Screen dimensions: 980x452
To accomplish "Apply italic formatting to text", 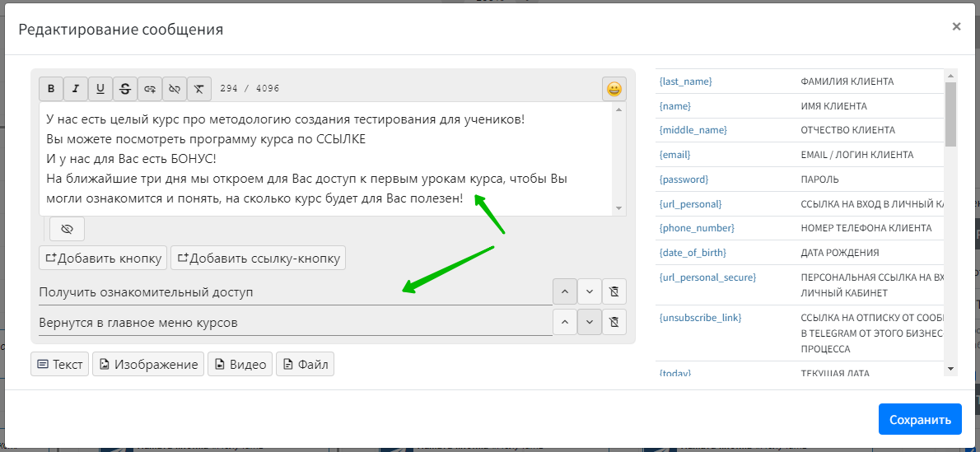I will point(76,89).
